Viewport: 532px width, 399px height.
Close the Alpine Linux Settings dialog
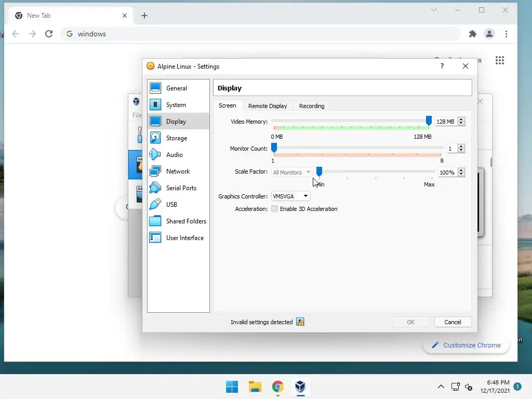coord(465,66)
